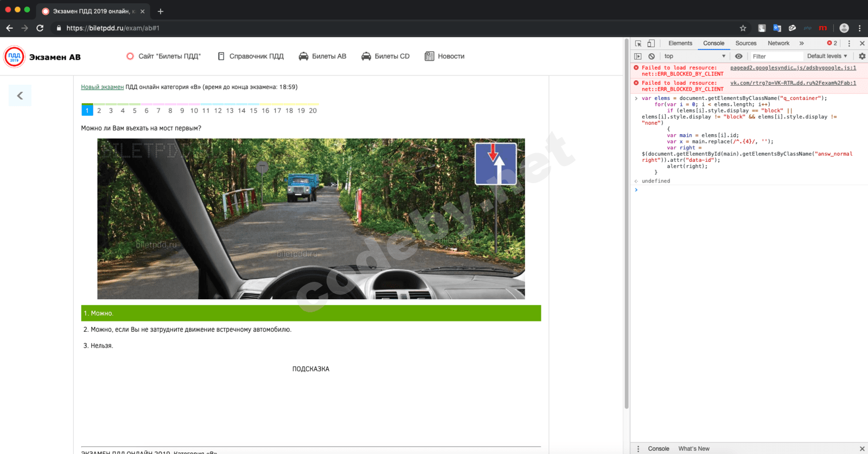Click the eye icon for live expression
Image resolution: width=868 pixels, height=454 pixels.
tap(738, 56)
